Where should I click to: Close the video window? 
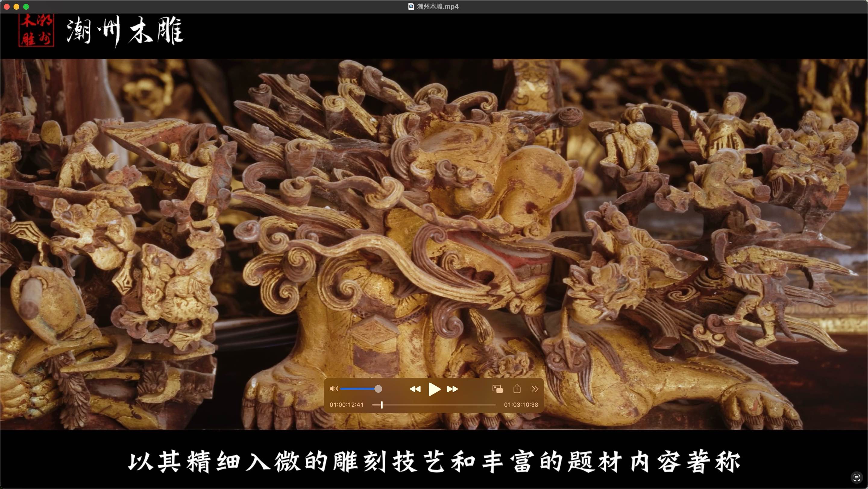point(7,7)
